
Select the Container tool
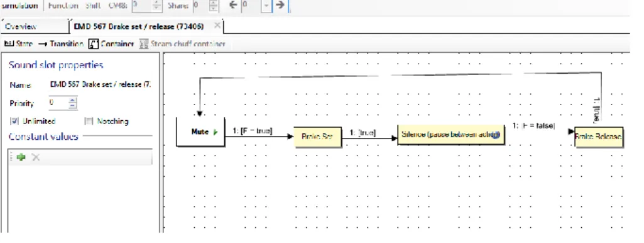click(x=111, y=43)
